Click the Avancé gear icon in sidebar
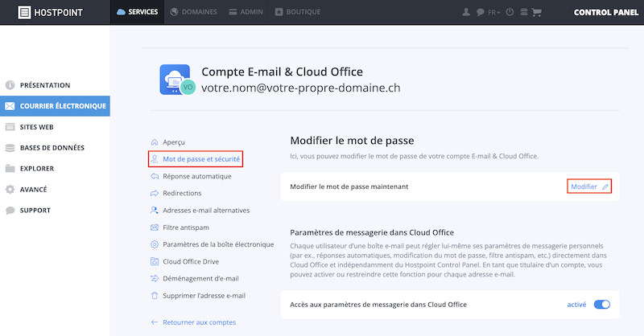Image resolution: width=644 pixels, height=336 pixels. [10, 189]
